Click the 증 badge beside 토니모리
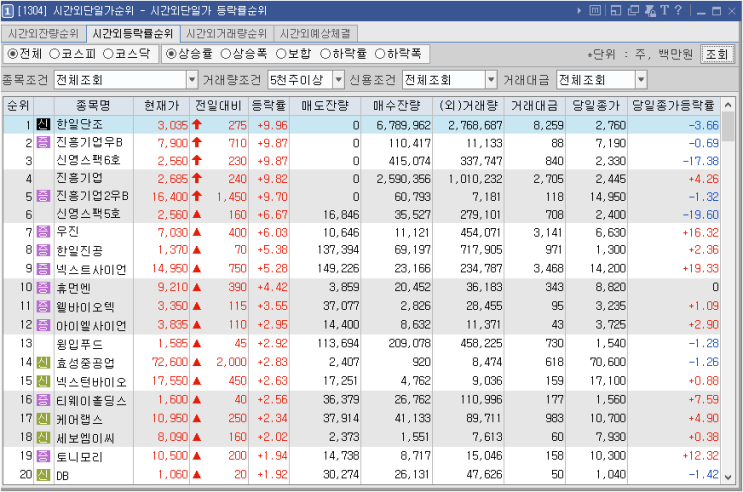The image size is (743, 492). coord(43,456)
